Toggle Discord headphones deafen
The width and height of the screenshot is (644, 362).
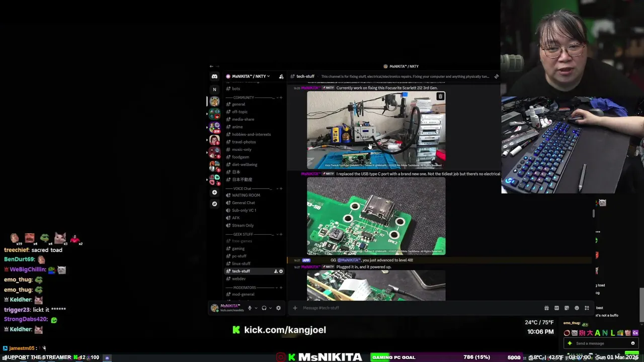coord(264,308)
